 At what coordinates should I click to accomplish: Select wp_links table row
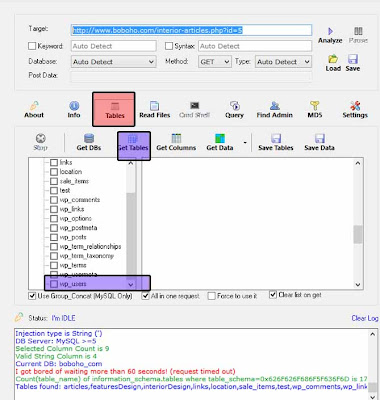pyautogui.click(x=72, y=209)
